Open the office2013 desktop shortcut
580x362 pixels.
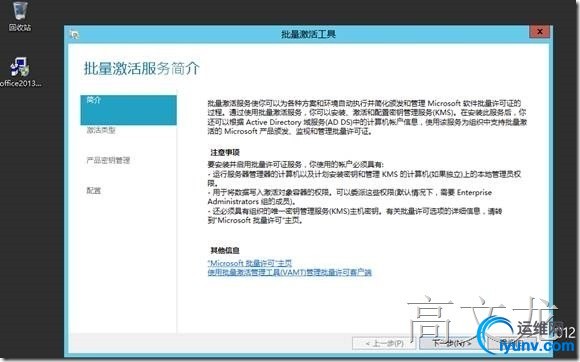coord(20,72)
